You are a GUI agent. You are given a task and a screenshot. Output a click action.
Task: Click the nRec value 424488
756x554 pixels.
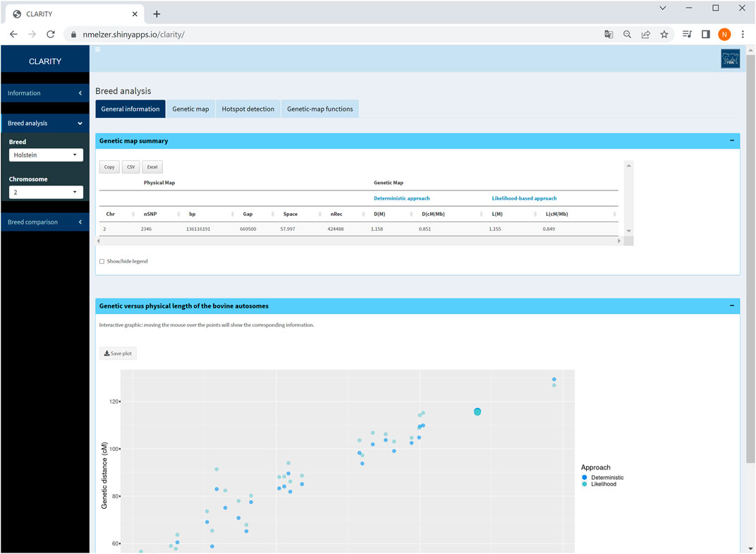(336, 229)
